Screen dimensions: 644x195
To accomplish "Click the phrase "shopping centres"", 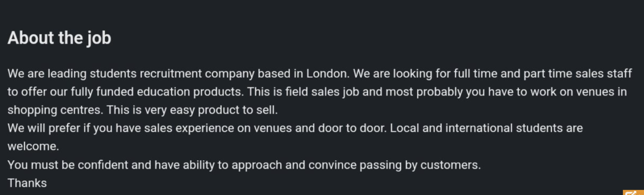I will pos(54,110).
